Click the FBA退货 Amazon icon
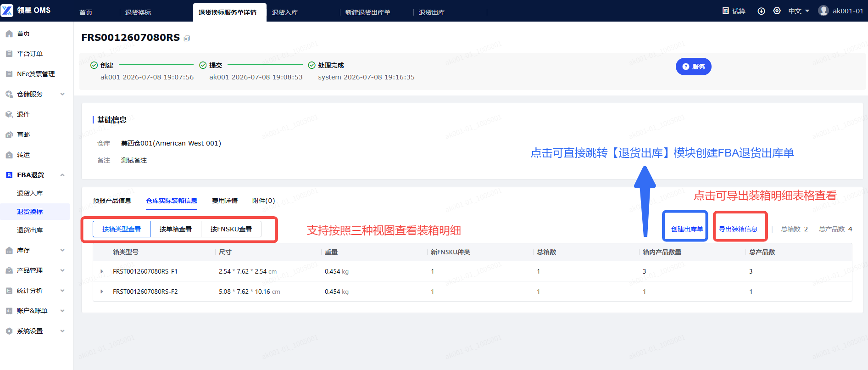868x370 pixels. [9, 175]
